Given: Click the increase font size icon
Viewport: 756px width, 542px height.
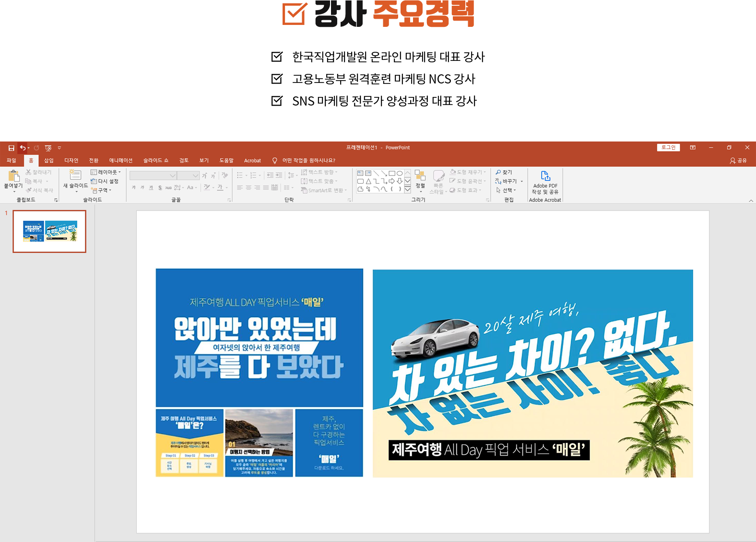Looking at the screenshot, I should (x=205, y=176).
